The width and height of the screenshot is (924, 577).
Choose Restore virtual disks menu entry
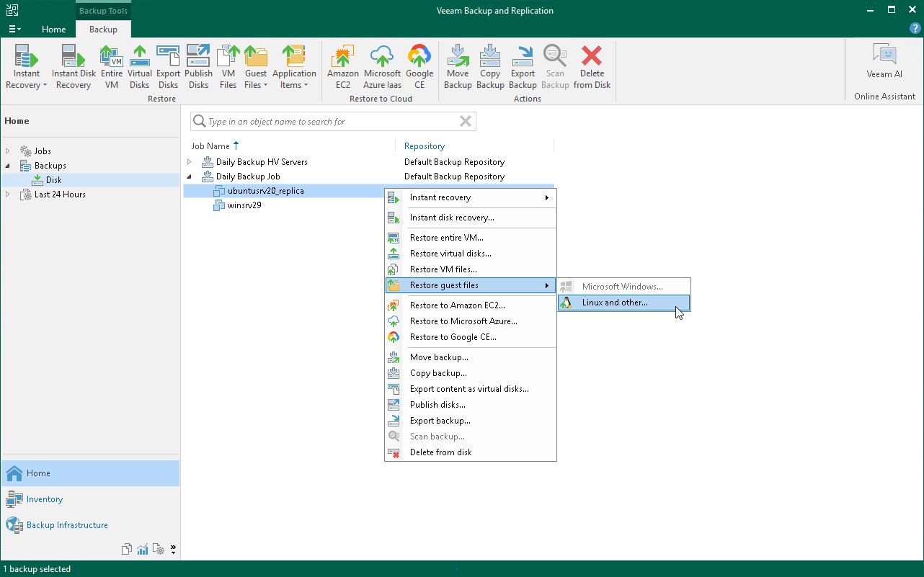click(471, 254)
